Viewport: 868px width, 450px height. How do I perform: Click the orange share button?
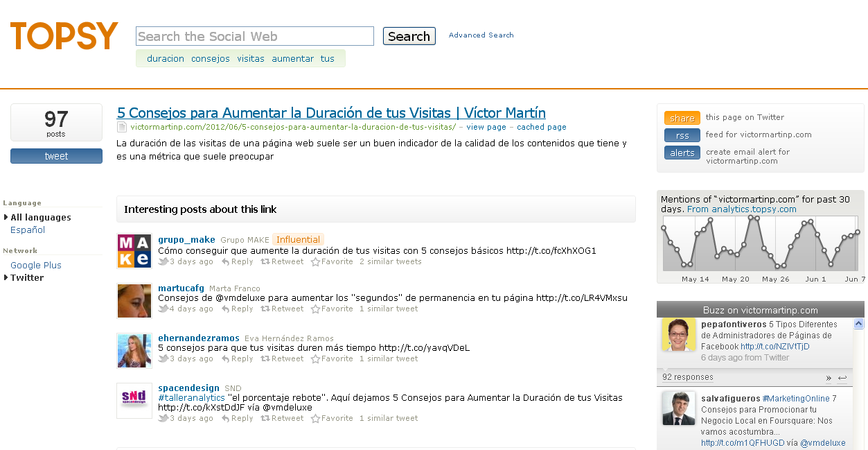682,118
